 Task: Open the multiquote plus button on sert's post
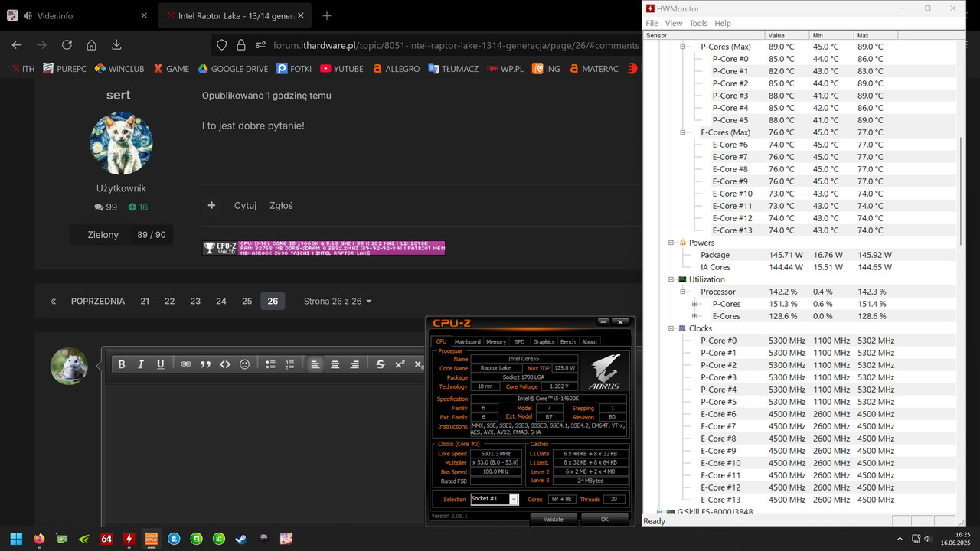tap(211, 205)
